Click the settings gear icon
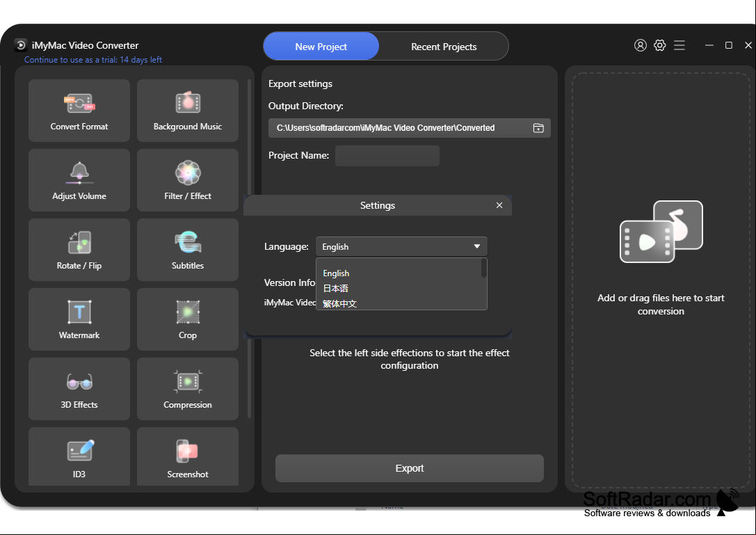This screenshot has height=535, width=756. 659,45
